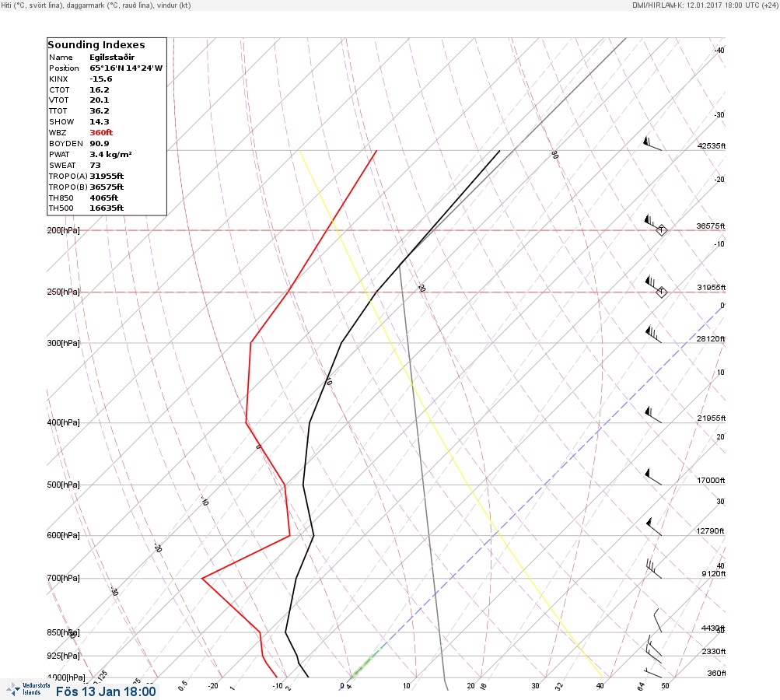Screen dimensions: 780x700
Task: Click the 28120ft altitude label
Action: pyautogui.click(x=711, y=339)
